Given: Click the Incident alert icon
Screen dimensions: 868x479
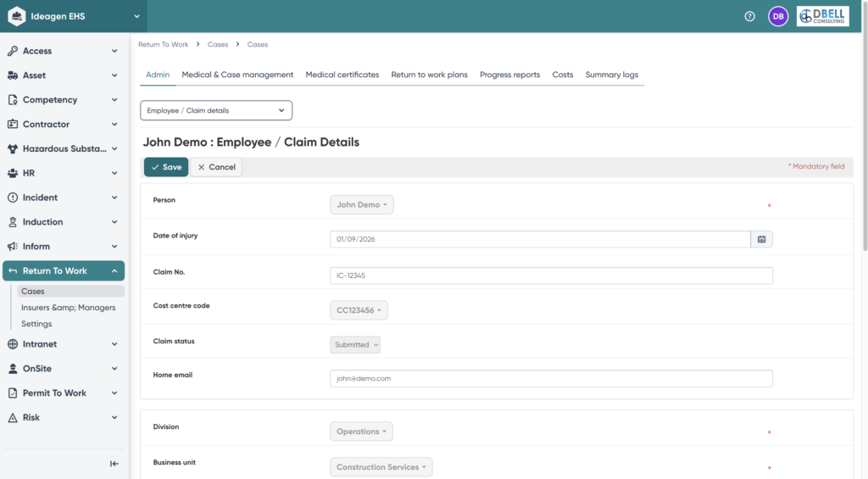Looking at the screenshot, I should click(12, 198).
